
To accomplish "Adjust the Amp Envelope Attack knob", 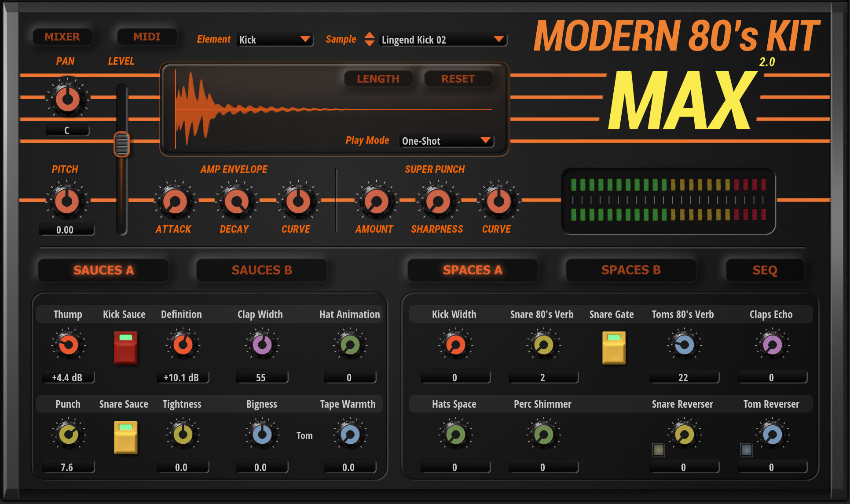I will [175, 201].
